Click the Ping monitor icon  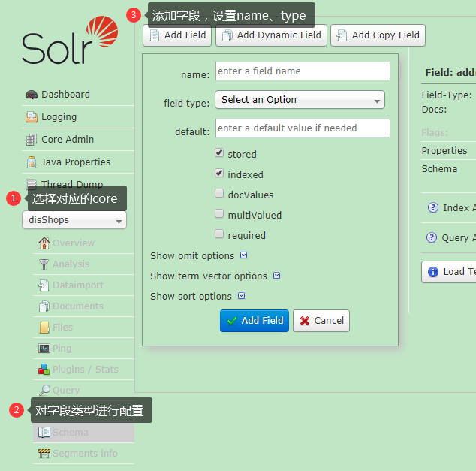[x=44, y=349]
